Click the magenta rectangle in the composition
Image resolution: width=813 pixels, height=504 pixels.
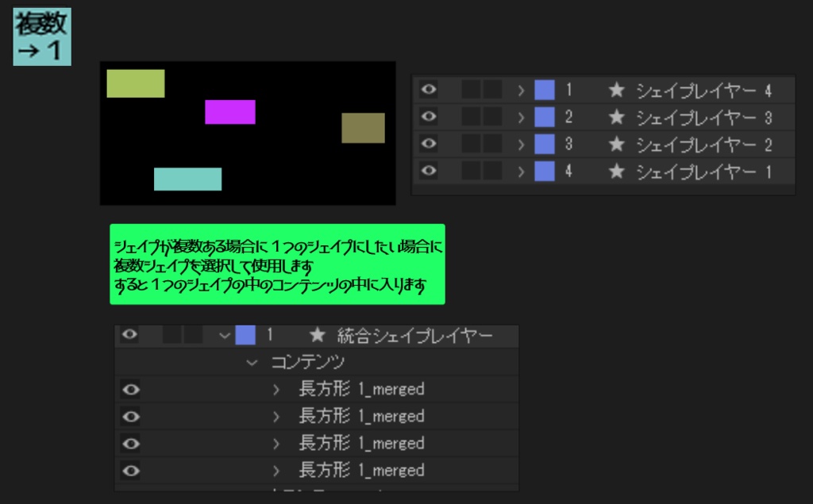tap(230, 113)
